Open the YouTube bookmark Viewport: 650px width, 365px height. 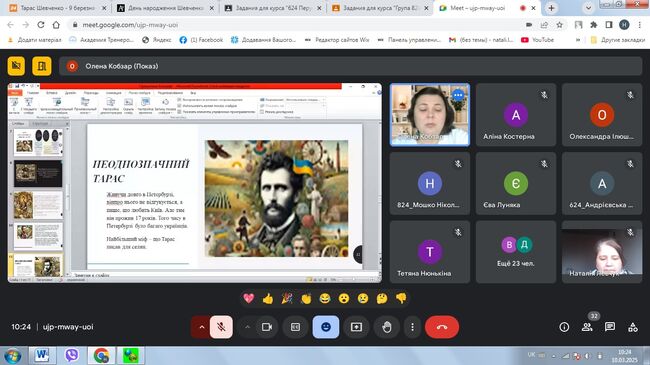(538, 40)
